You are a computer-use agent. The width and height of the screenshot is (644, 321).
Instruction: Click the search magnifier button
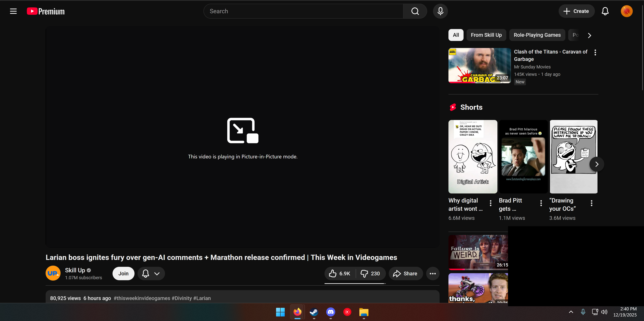[415, 11]
